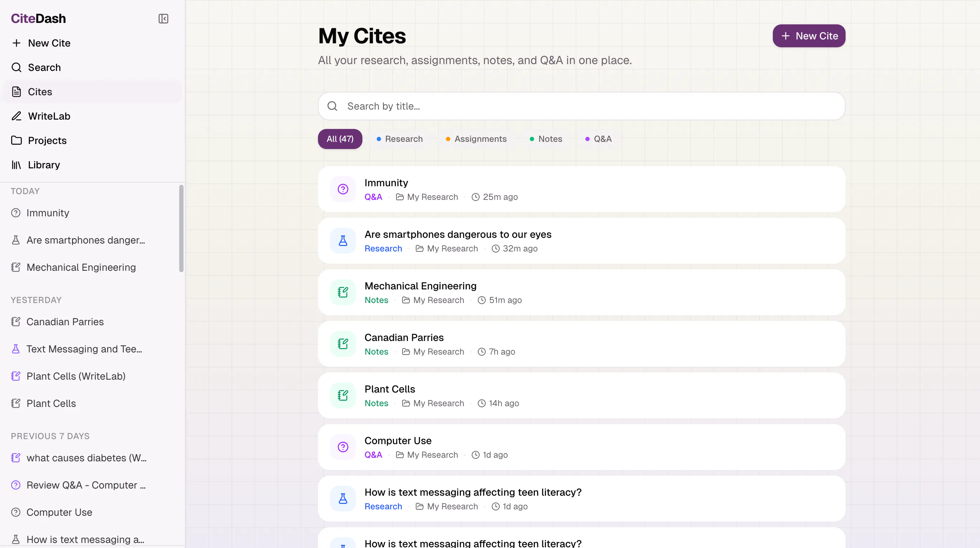Click the books icon beside Library
Image resolution: width=980 pixels, height=548 pixels.
tap(16, 164)
